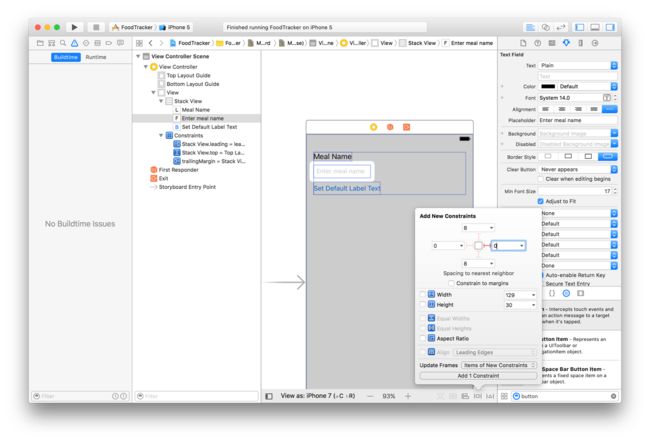Switch to the Runtime issues tab
The width and height of the screenshot is (650, 444).
(96, 57)
